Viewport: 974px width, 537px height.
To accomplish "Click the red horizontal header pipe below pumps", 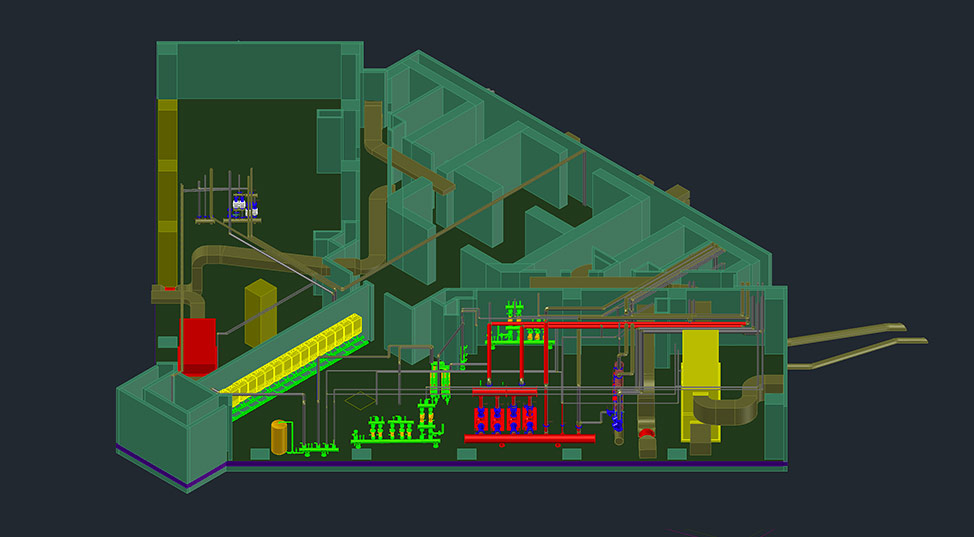I will pyautogui.click(x=530, y=438).
